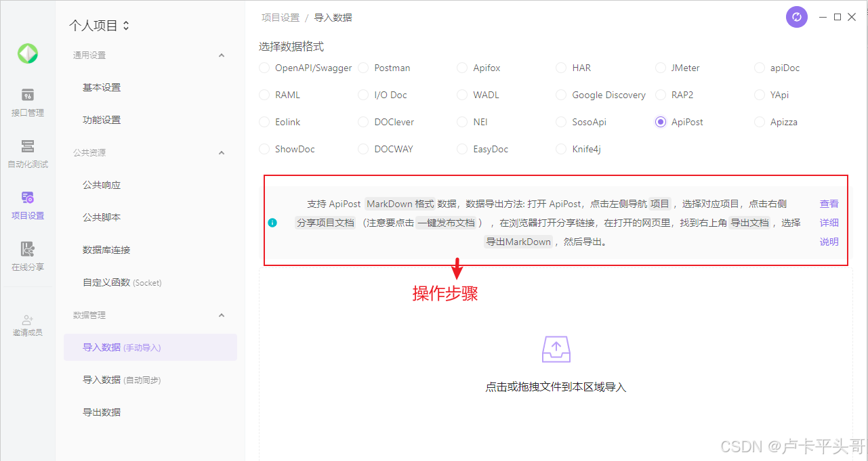Select the Google Discovery format radio
The height and width of the screenshot is (461, 868).
point(561,95)
